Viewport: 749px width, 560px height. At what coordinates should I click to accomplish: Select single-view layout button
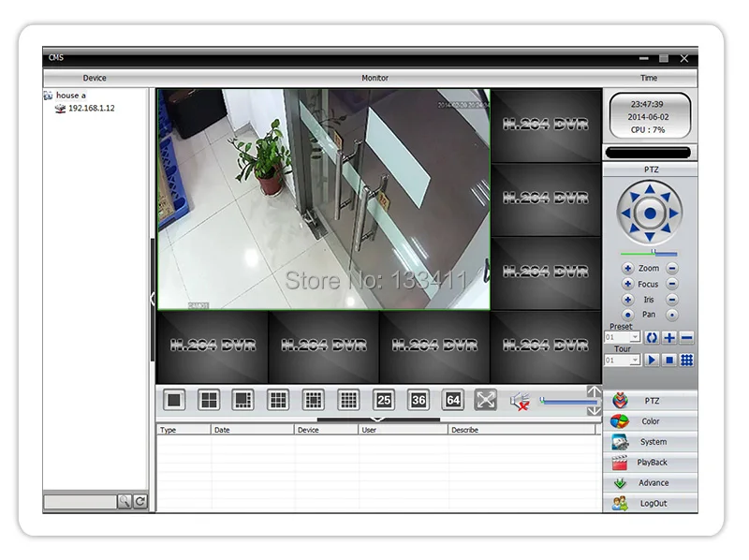click(174, 400)
